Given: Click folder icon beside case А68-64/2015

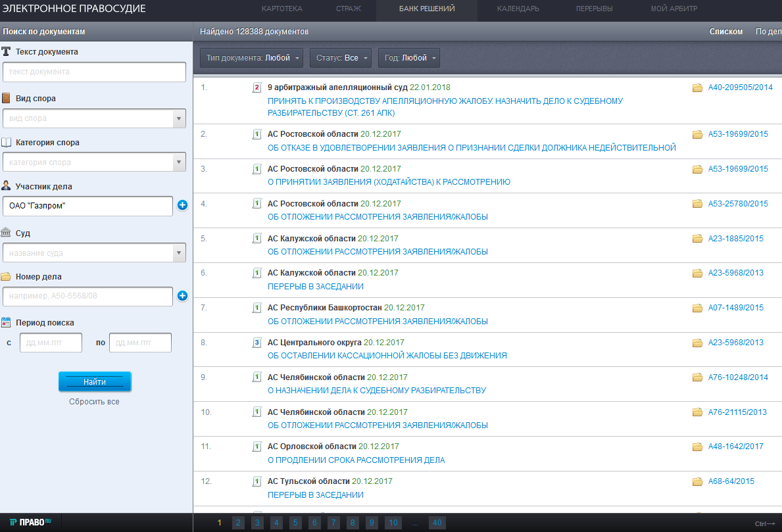Looking at the screenshot, I should point(698,481).
